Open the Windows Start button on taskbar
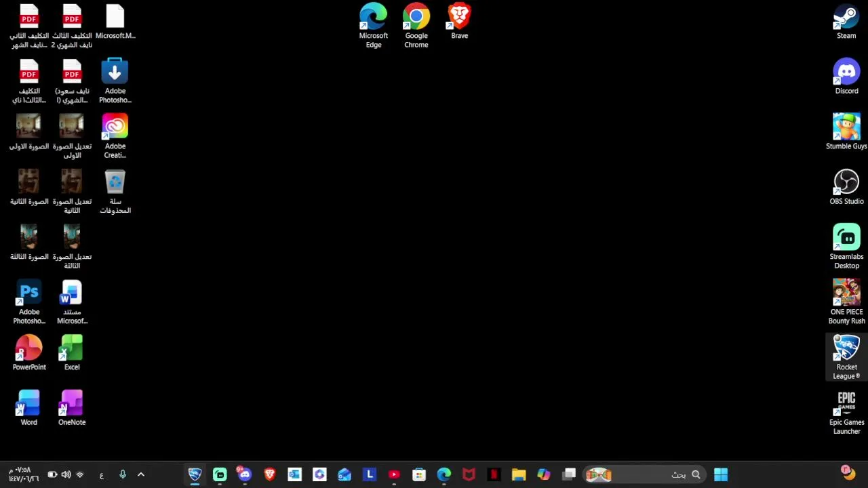Screen dimensions: 868x488 tap(721, 474)
